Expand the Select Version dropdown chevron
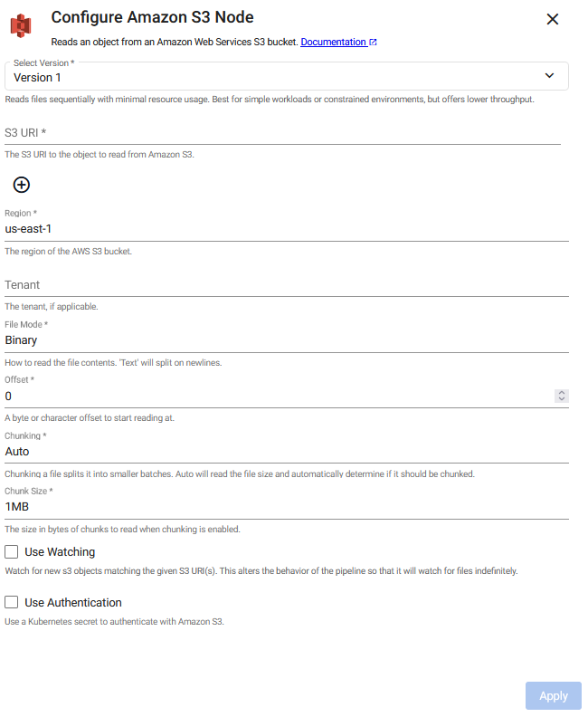 [548, 76]
